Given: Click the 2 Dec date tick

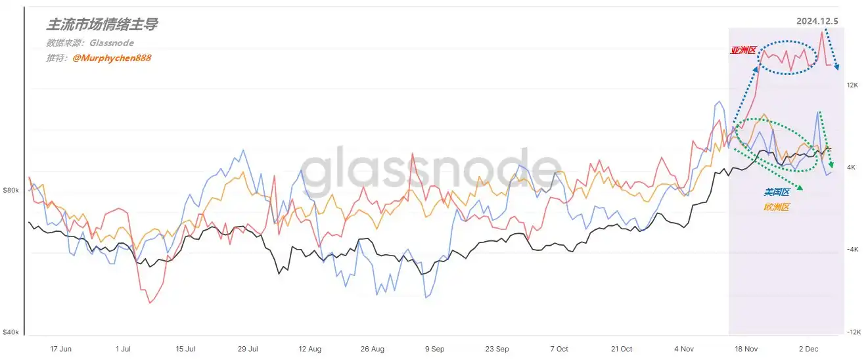Looking at the screenshot, I should coord(807,349).
